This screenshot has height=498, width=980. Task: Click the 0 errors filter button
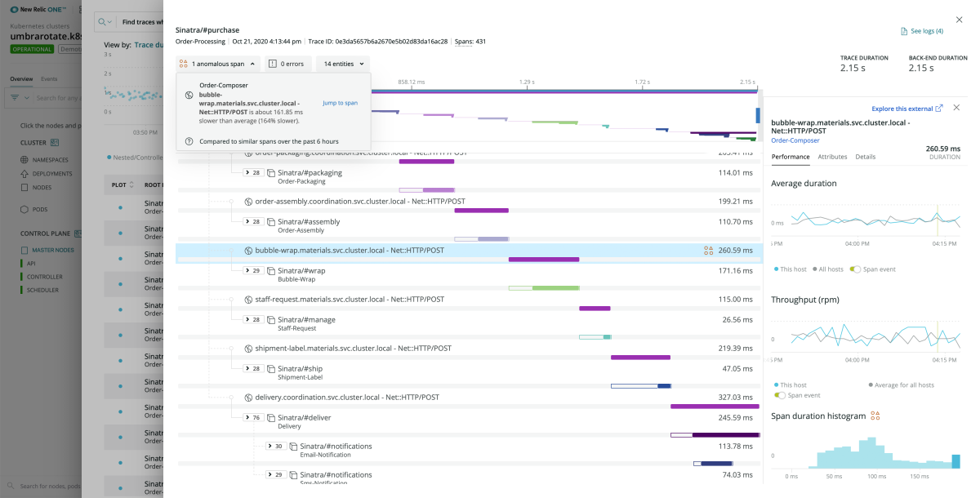pyautogui.click(x=289, y=63)
